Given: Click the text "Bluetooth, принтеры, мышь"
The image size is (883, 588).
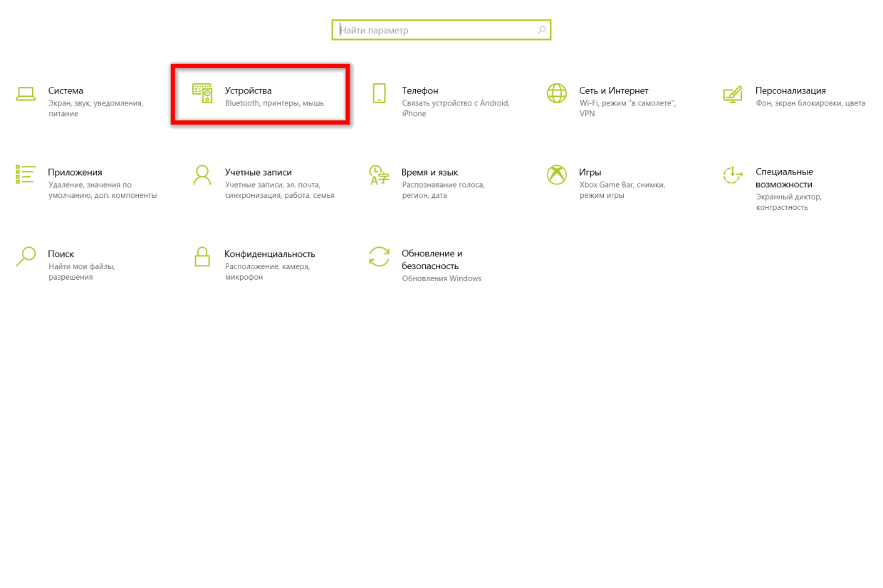Looking at the screenshot, I should (x=274, y=103).
